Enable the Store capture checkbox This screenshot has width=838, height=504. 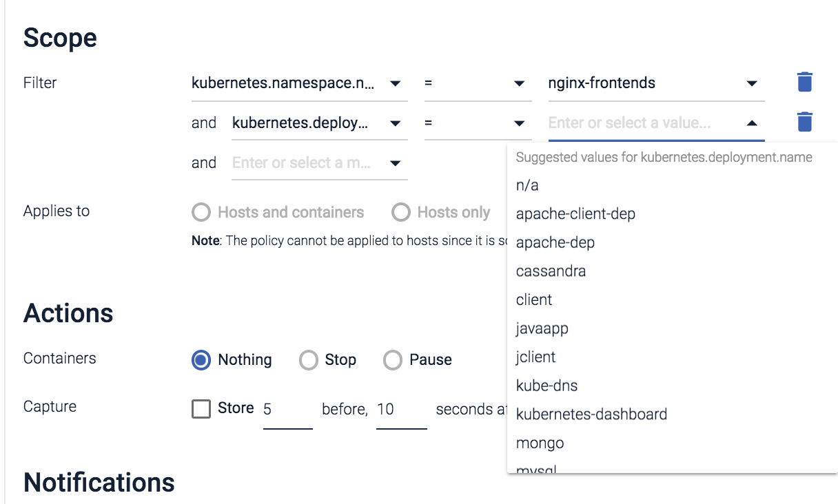pos(201,408)
